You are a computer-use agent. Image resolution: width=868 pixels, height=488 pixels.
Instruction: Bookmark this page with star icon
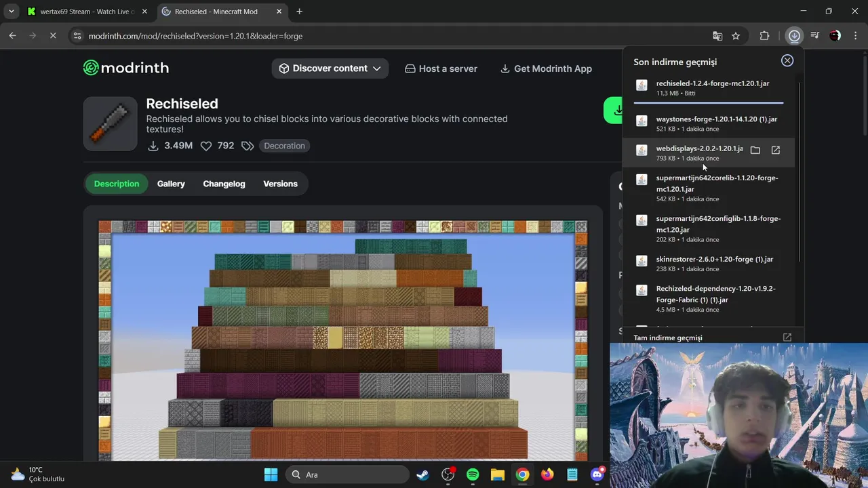pyautogui.click(x=736, y=36)
